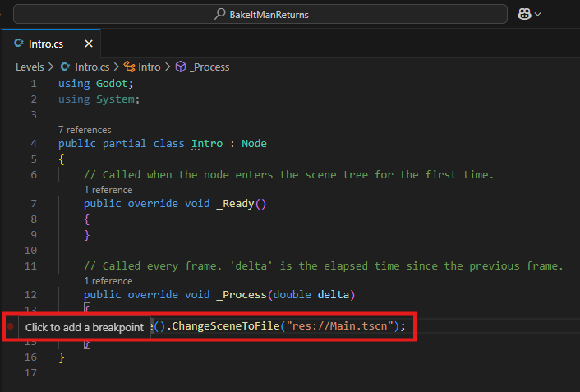Close the Intro.cs tab

coord(89,44)
